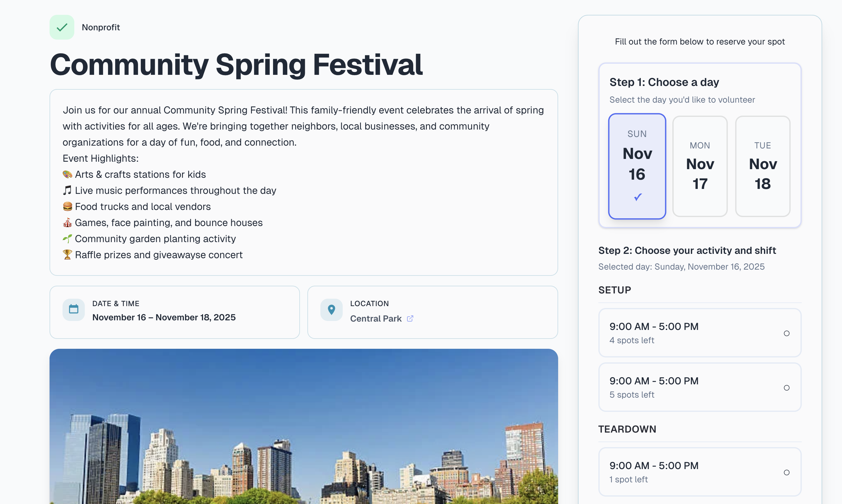Open the Central Park location link
Image resolution: width=842 pixels, height=504 pixels.
coord(375,318)
